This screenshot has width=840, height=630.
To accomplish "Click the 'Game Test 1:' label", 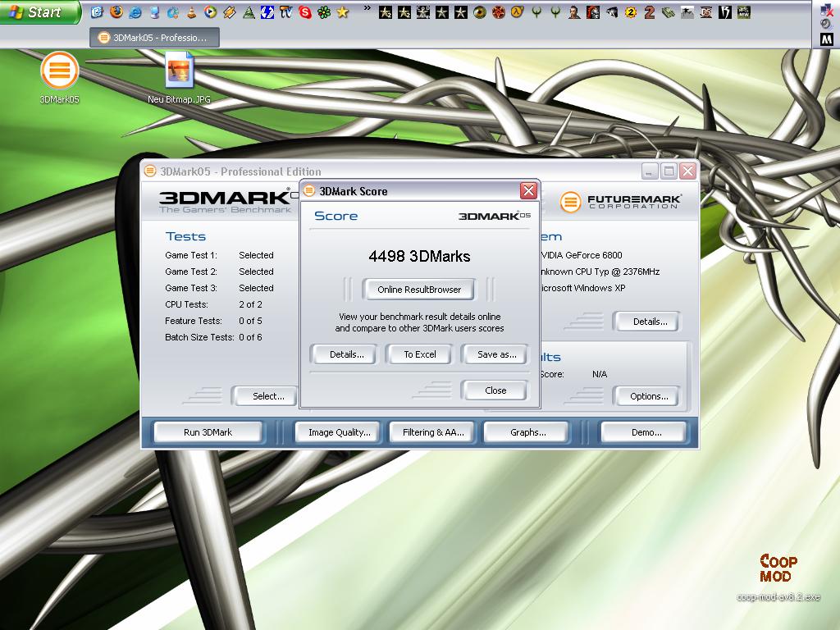I will pos(190,255).
